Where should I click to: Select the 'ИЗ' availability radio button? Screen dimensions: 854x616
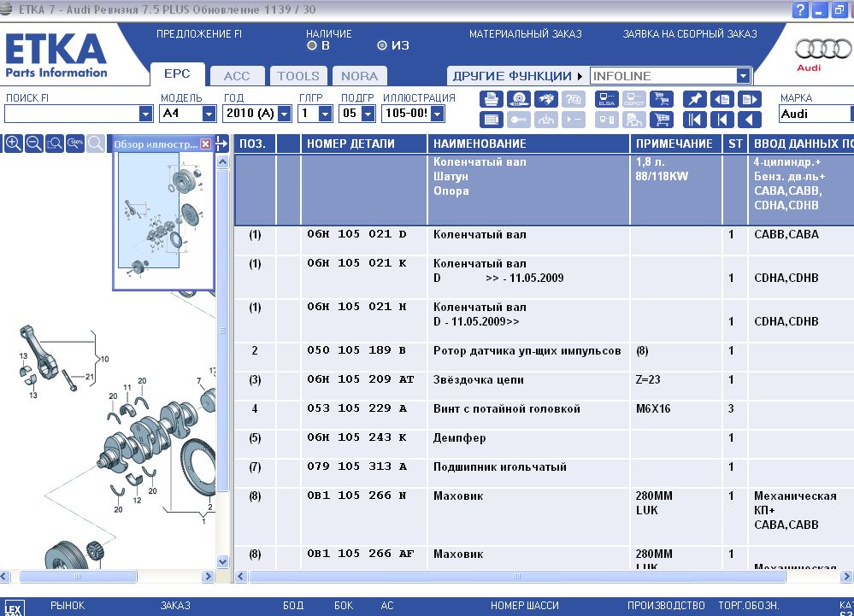coord(382,46)
